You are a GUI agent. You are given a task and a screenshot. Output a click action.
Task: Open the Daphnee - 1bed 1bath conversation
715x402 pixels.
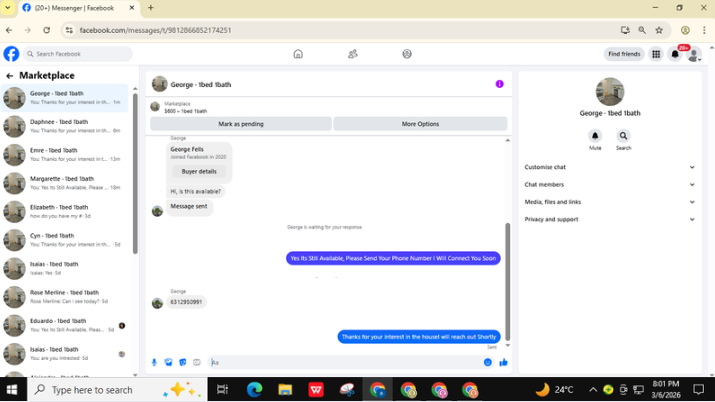tap(65, 126)
